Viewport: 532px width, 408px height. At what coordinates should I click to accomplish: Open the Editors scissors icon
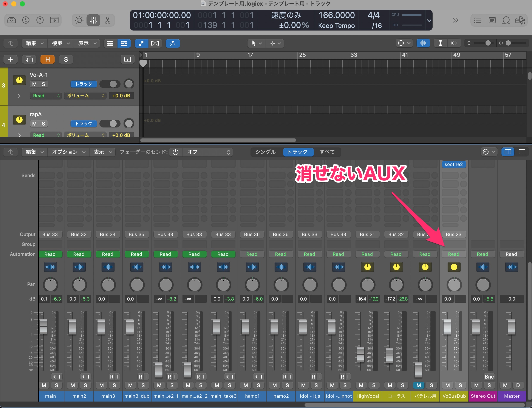(x=107, y=20)
